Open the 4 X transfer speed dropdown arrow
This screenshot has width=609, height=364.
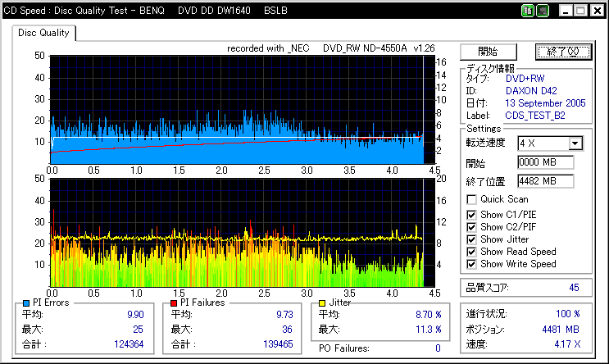click(x=575, y=143)
